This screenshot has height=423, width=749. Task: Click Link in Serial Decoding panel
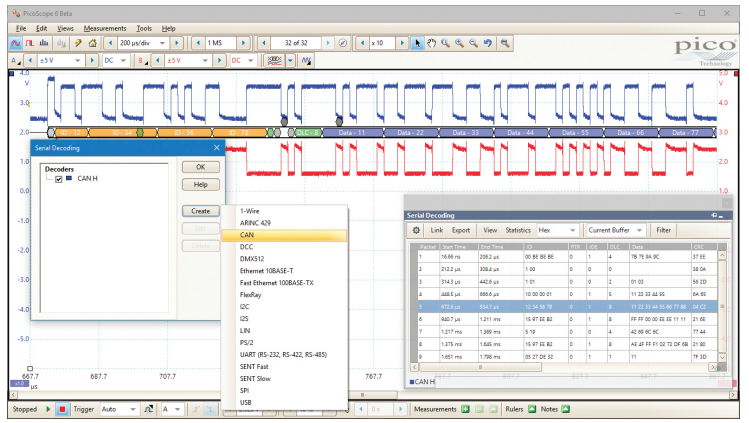437,230
